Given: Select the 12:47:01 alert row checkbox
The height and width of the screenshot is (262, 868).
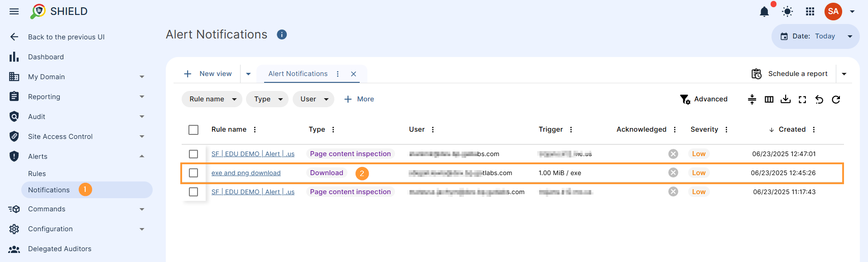Looking at the screenshot, I should (193, 154).
